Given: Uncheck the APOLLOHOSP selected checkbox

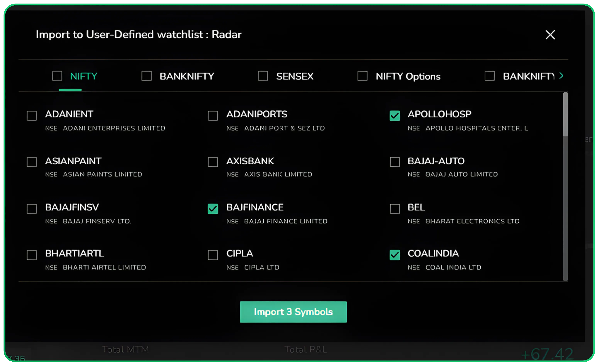Looking at the screenshot, I should [394, 116].
